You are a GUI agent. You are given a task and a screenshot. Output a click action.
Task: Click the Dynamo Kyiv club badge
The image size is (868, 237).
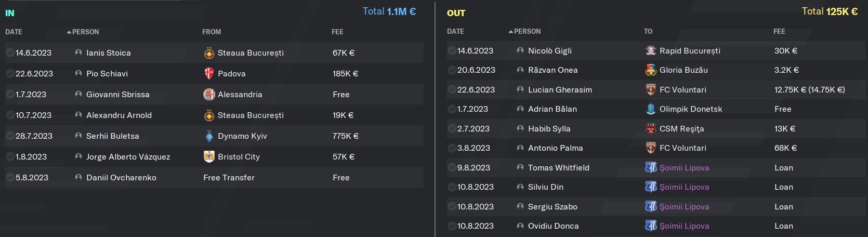tap(209, 136)
